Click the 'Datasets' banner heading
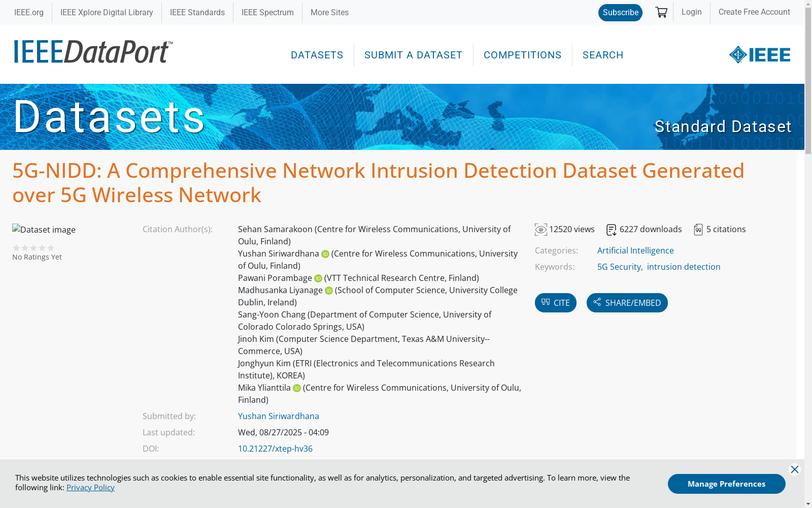This screenshot has height=508, width=812. point(109,117)
